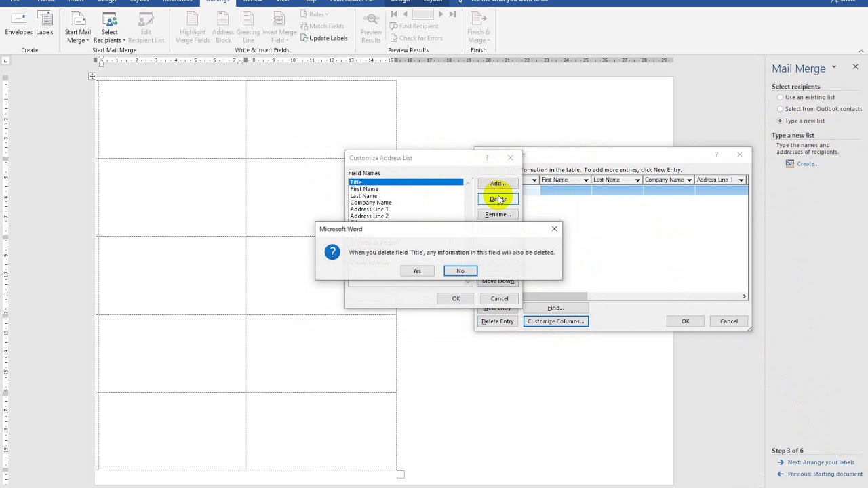The width and height of the screenshot is (868, 488).
Task: Click the Envelopes icon in the ribbon
Action: (18, 24)
